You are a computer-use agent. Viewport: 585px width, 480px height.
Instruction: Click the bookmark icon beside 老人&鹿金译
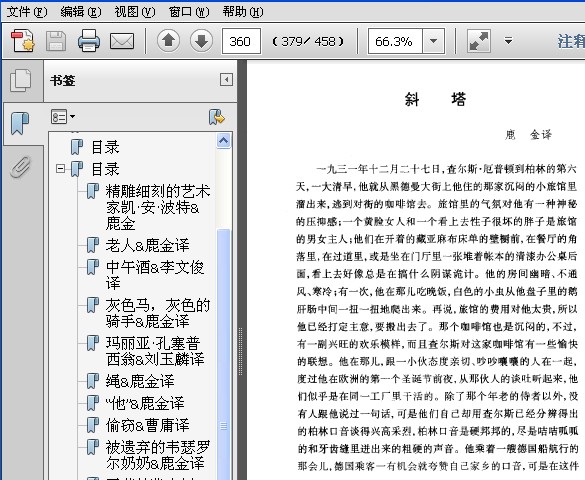tap(93, 245)
